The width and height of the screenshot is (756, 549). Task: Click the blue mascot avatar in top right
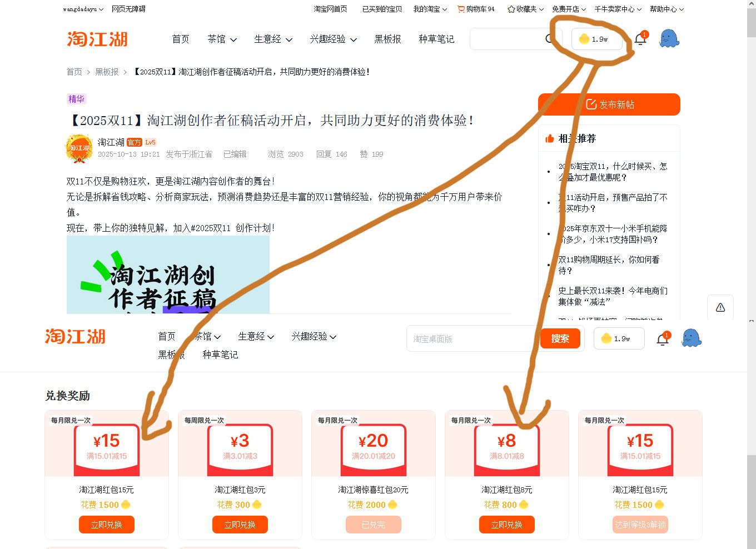pos(669,38)
